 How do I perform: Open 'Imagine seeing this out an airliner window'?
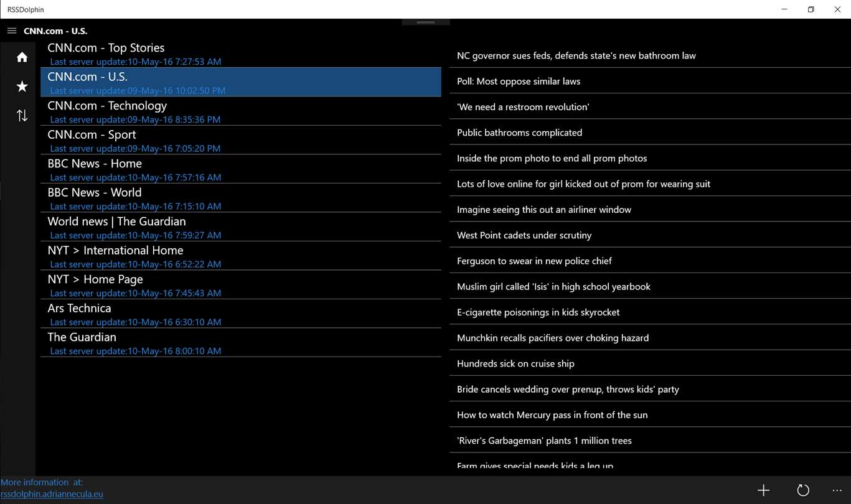pyautogui.click(x=650, y=209)
